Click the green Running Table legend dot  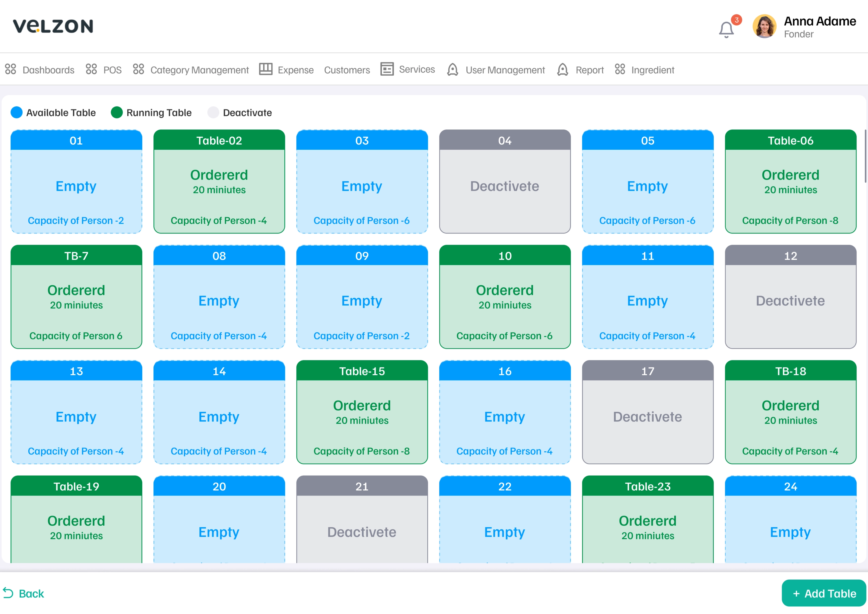click(117, 112)
